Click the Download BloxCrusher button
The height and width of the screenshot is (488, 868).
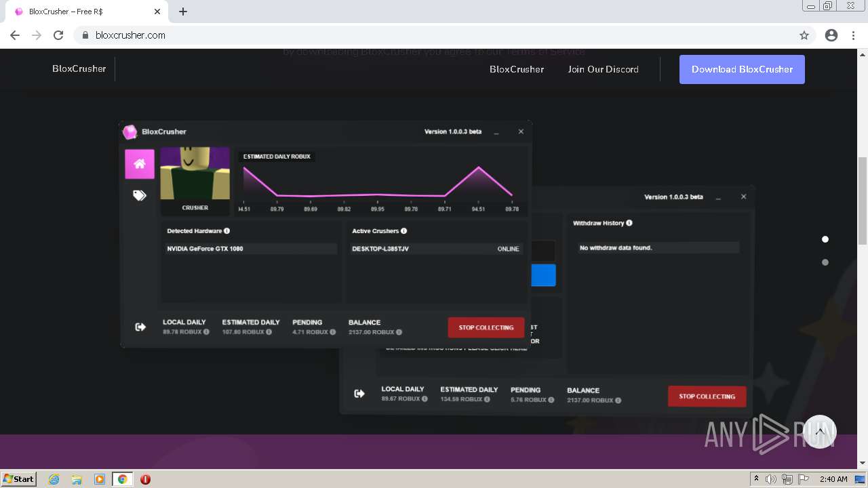point(742,69)
